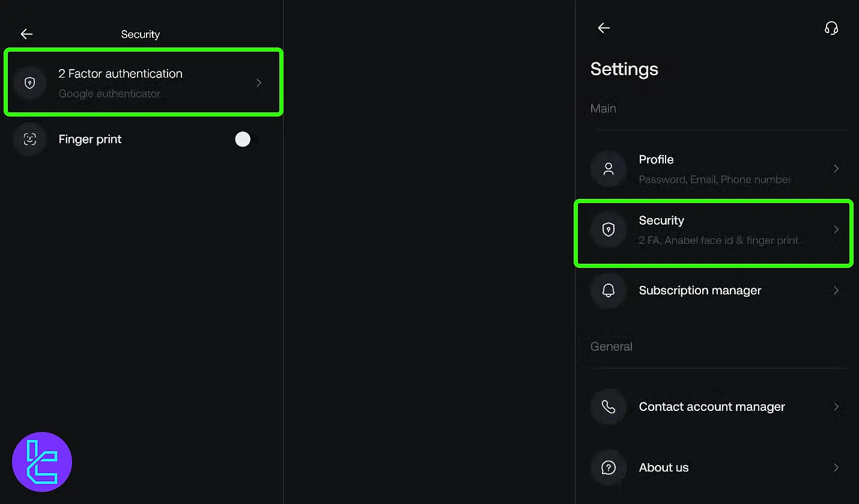Viewport: 859px width, 504px height.
Task: Click back arrow above Settings title
Action: coord(604,28)
